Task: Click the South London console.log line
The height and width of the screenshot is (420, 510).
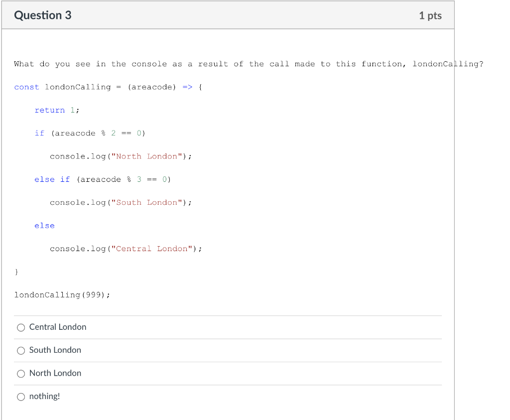Action: (x=121, y=202)
